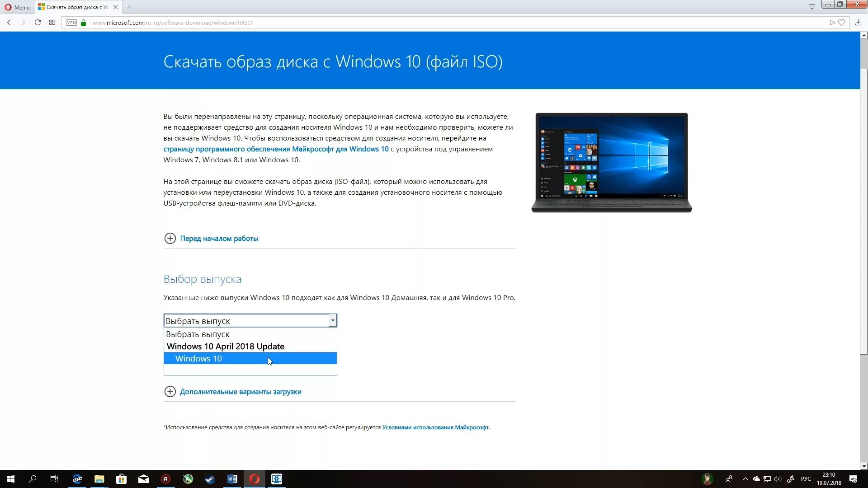Reload the current page
868x488 pixels.
[x=38, y=23]
